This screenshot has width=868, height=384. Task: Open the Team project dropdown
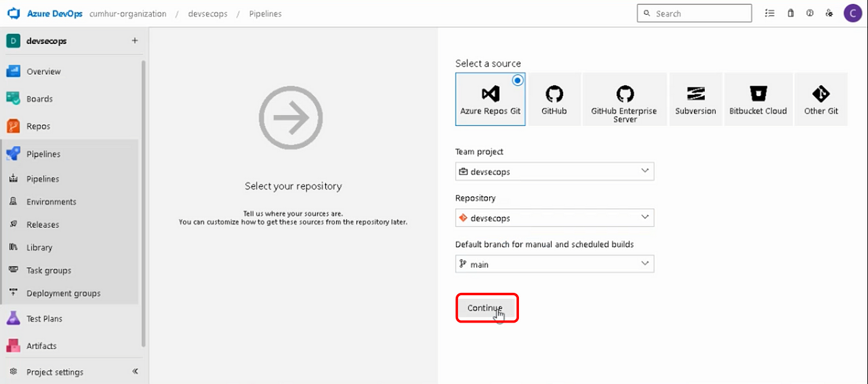point(554,171)
